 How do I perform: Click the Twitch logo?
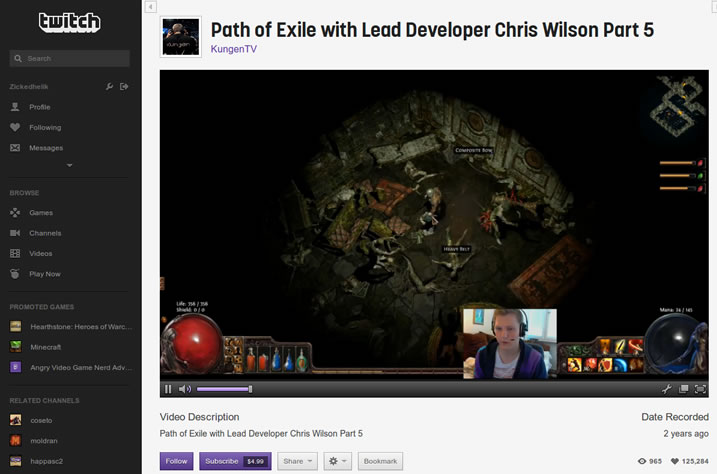(70, 23)
